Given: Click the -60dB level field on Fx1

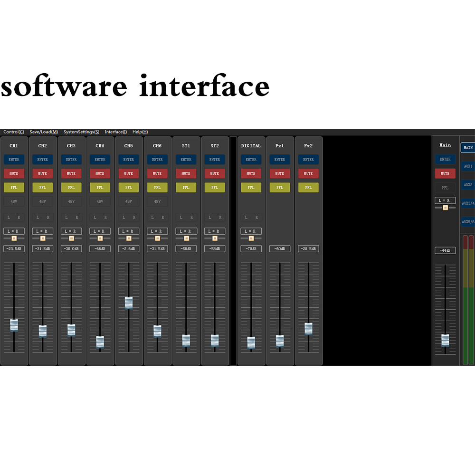Looking at the screenshot, I should [x=280, y=249].
